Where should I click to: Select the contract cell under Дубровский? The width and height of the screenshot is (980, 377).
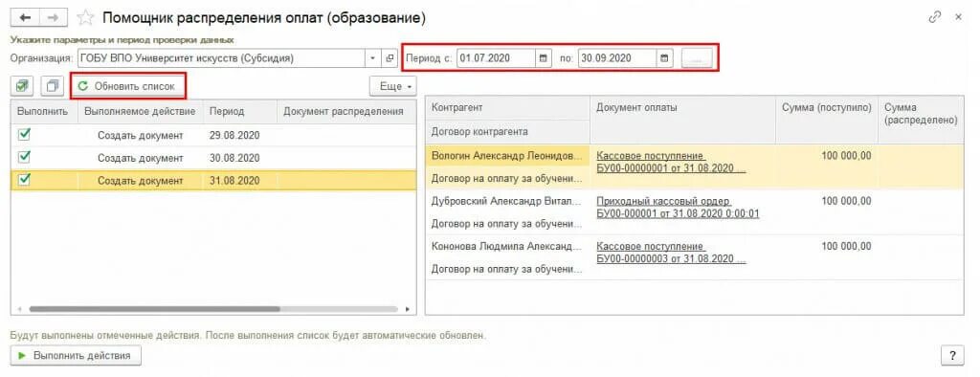(x=507, y=223)
